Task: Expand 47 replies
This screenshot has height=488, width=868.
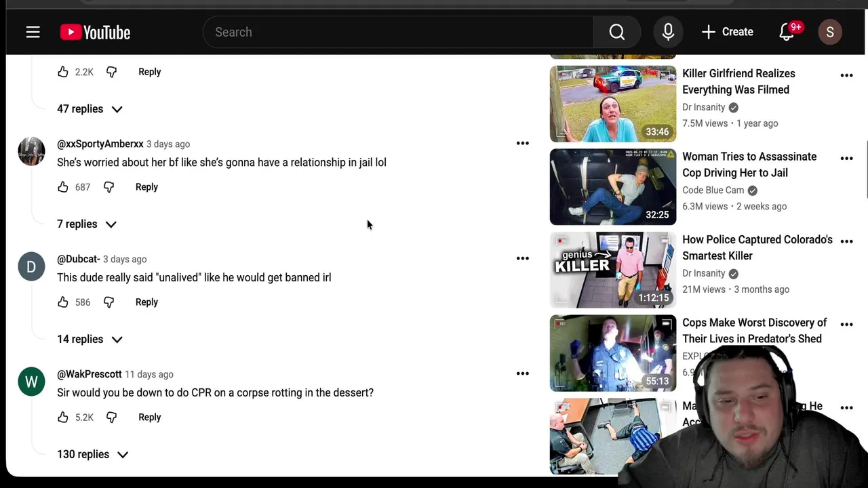Action: (90, 109)
